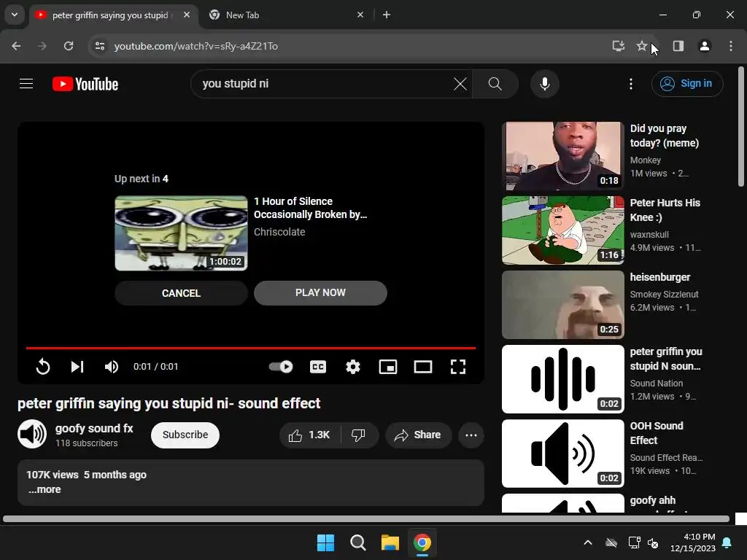Open Windows taskbar search
747x560 pixels.
point(357,542)
